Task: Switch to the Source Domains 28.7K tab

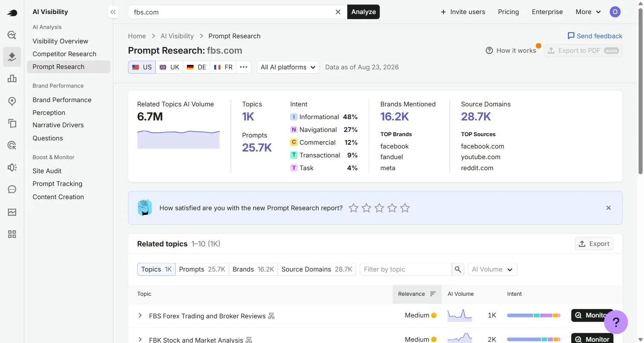Action: click(x=317, y=269)
